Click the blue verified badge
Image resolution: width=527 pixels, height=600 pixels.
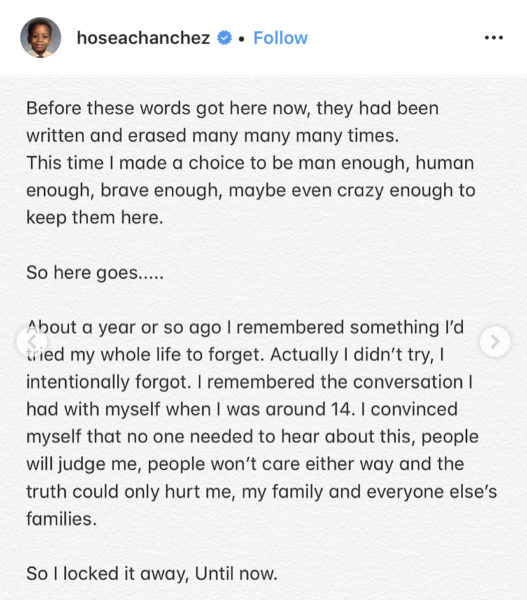click(224, 38)
